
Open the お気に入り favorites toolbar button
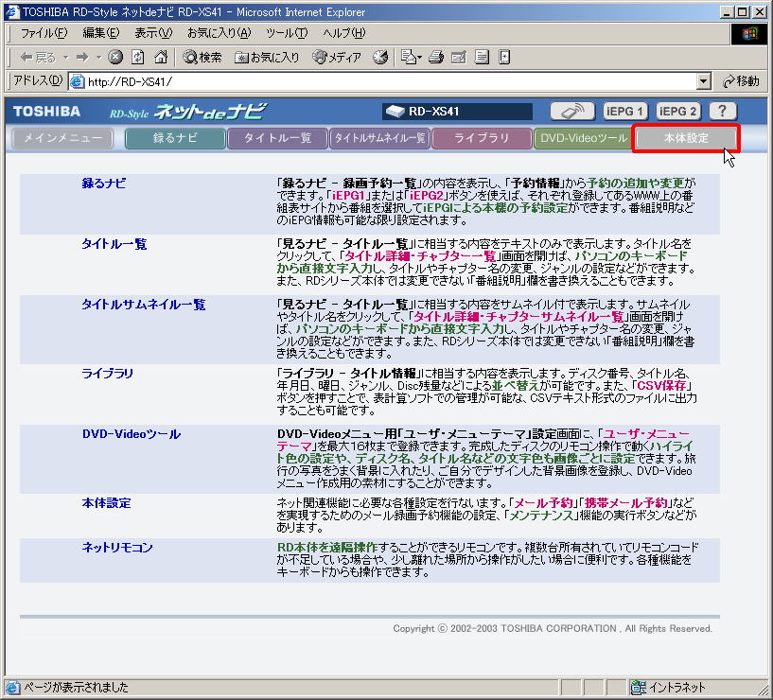267,58
